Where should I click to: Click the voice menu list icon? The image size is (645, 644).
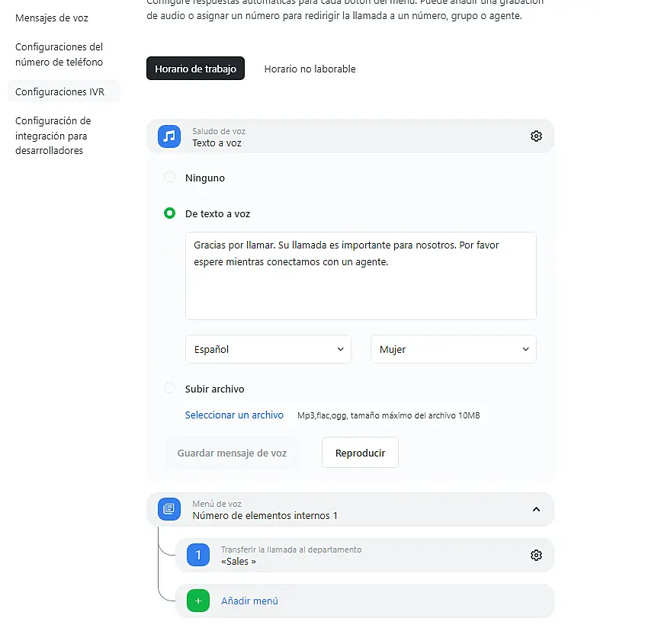(x=169, y=509)
